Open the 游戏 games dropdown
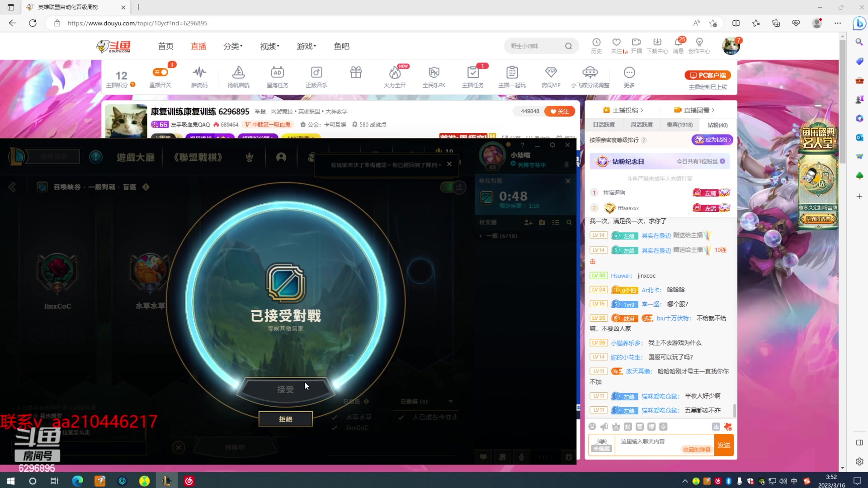The width and height of the screenshot is (868, 488). 306,46
